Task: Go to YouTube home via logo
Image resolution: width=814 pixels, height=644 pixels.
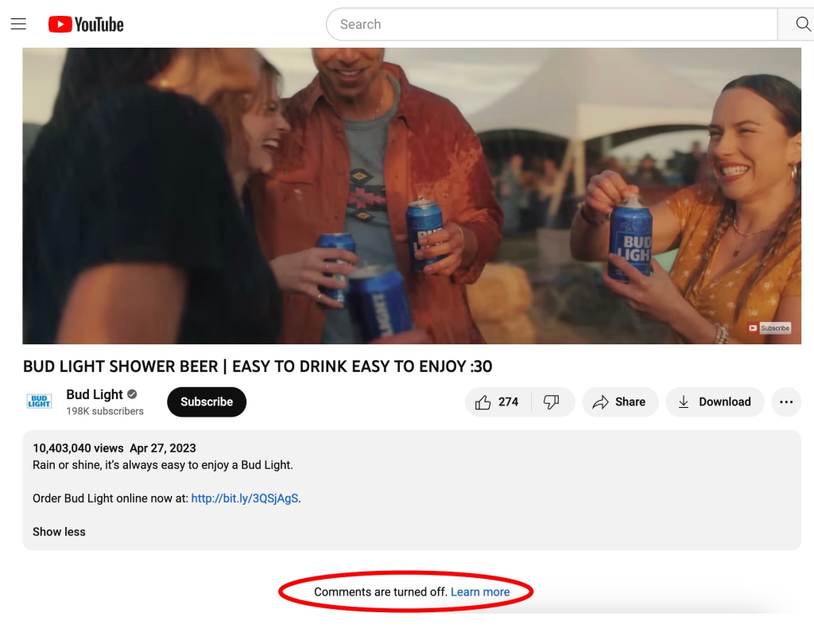Action: point(86,25)
